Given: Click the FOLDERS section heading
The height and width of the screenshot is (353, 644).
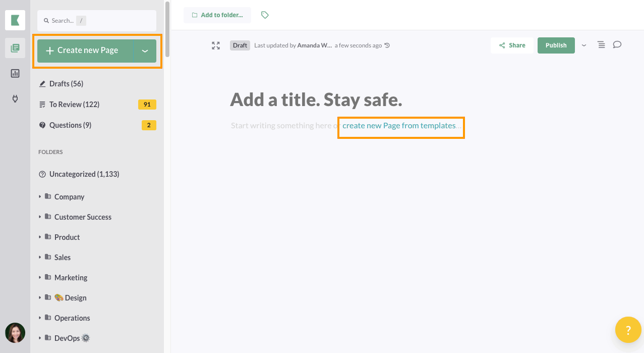Looking at the screenshot, I should click(x=50, y=152).
